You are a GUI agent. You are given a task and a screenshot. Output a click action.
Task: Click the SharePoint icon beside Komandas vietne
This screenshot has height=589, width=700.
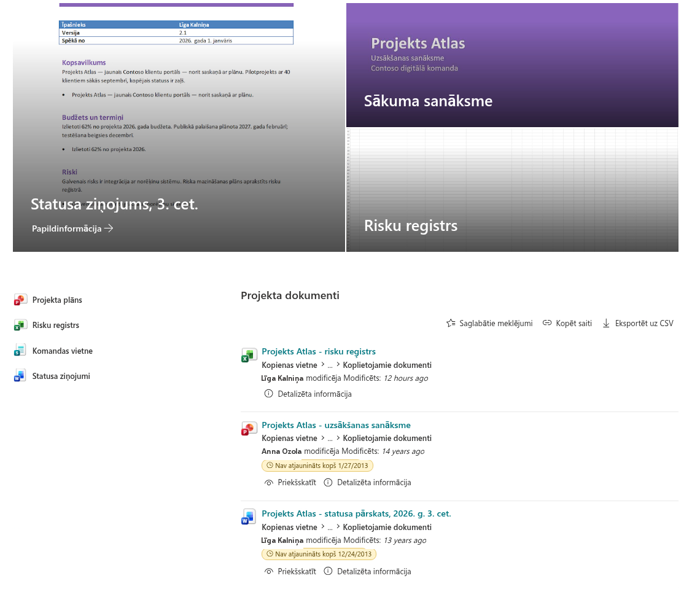point(20,351)
